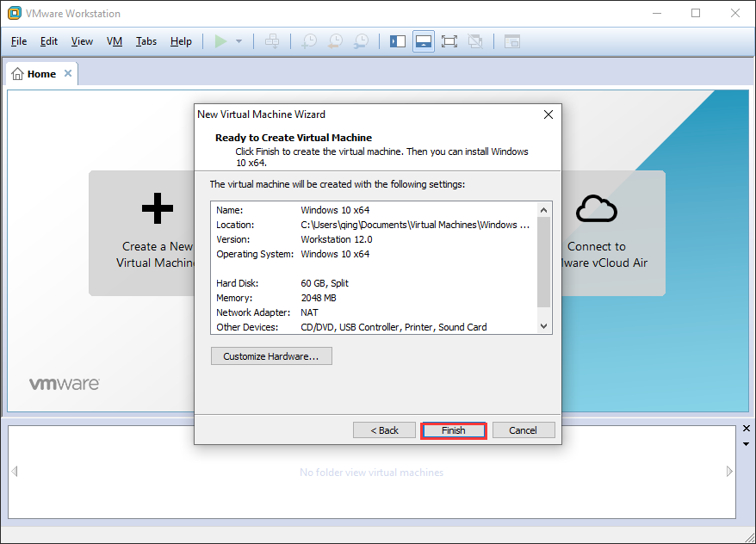Image resolution: width=756 pixels, height=544 pixels.
Task: Click the settings list scrollbar thumb
Action: pos(544,263)
